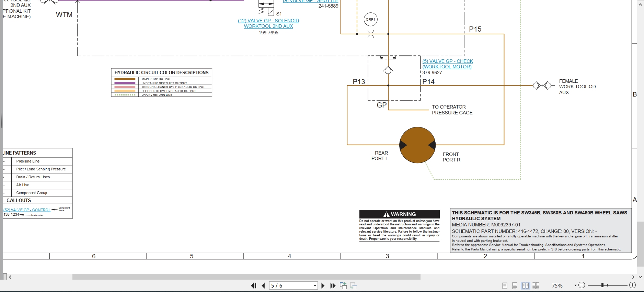Click the Hydraulic Sideshift Output color swatch

pos(125,83)
